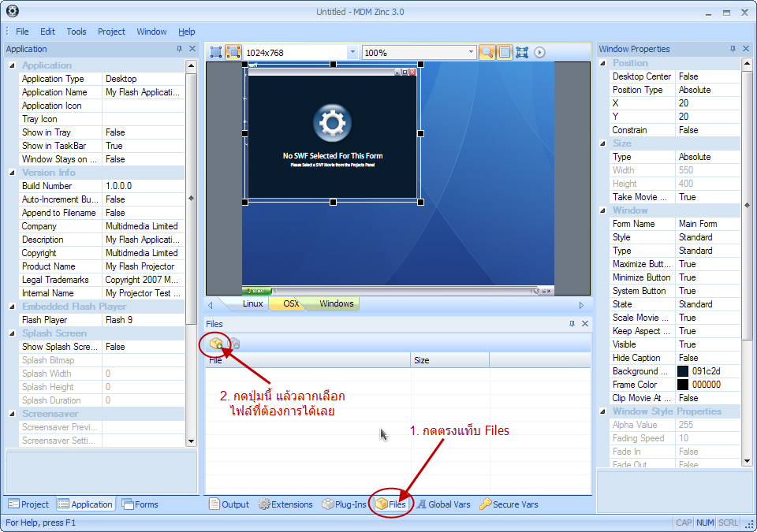Close the Window Properties panel
Image resolution: width=757 pixels, height=532 pixels.
tap(746, 49)
